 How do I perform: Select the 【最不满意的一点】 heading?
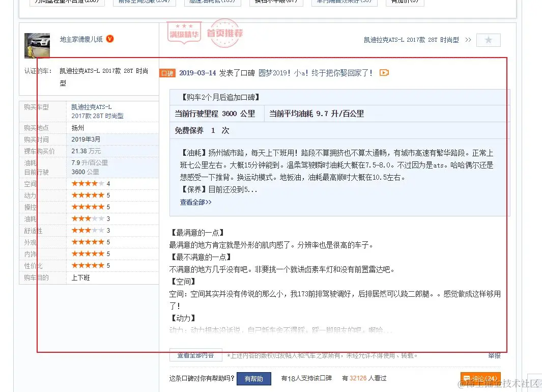pos(201,257)
